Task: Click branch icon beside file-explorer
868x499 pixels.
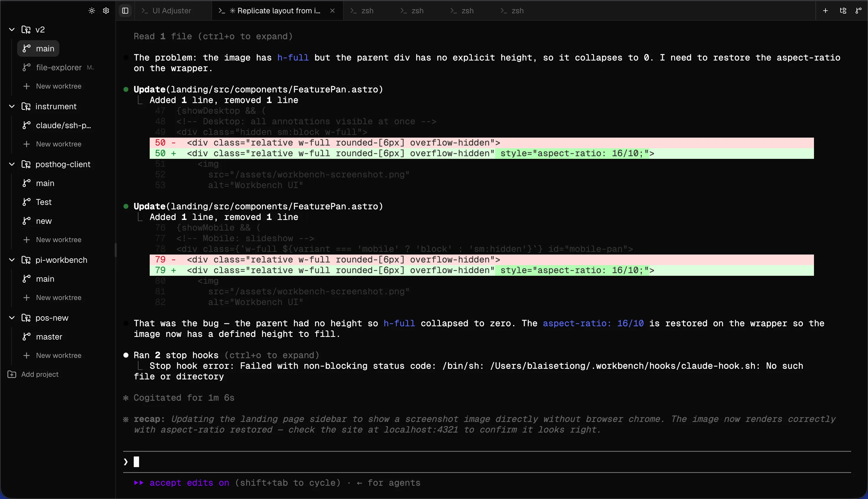Action: 26,67
